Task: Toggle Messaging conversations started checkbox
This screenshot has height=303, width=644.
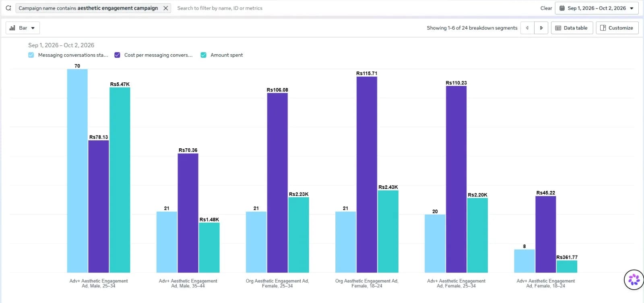Action: (x=31, y=55)
